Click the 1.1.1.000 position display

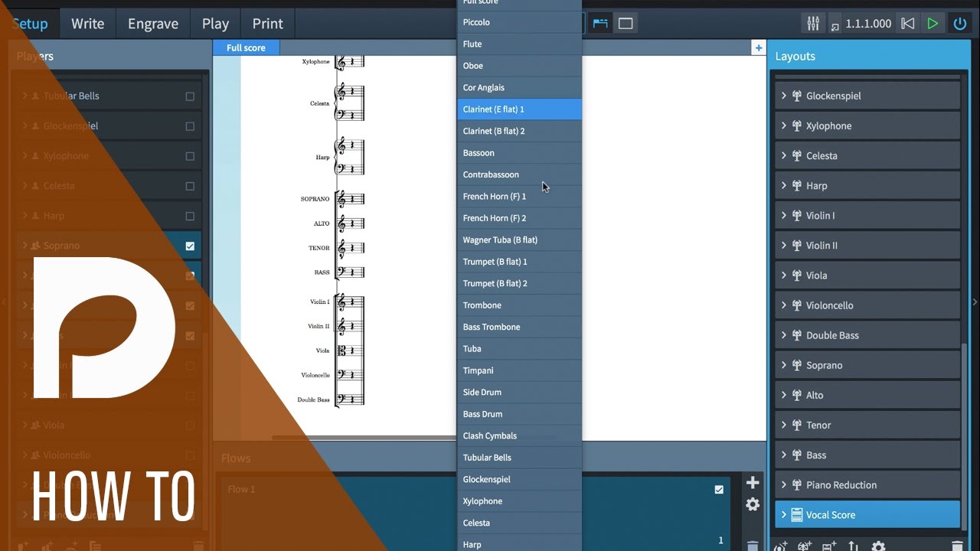[868, 24]
